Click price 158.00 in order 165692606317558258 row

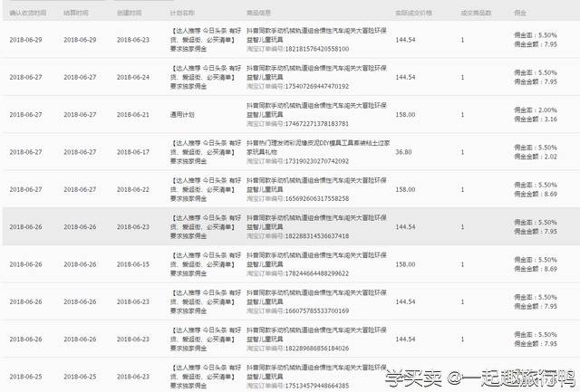tap(405, 189)
